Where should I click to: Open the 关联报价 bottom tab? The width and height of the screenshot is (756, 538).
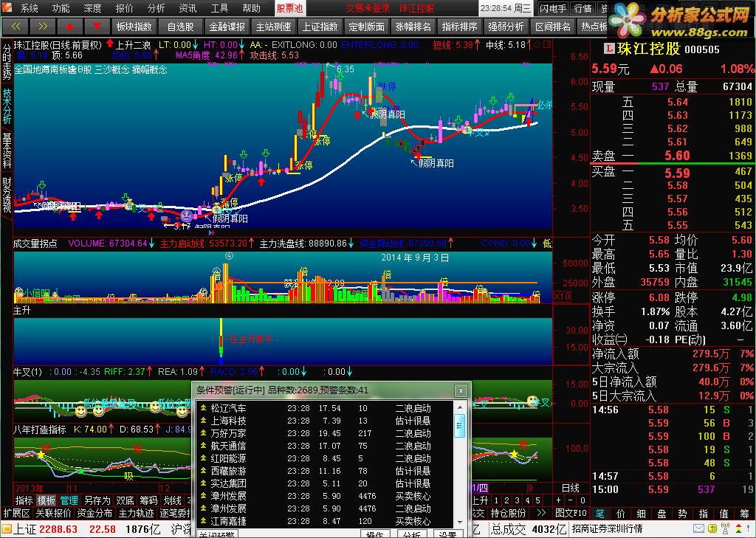(53, 513)
